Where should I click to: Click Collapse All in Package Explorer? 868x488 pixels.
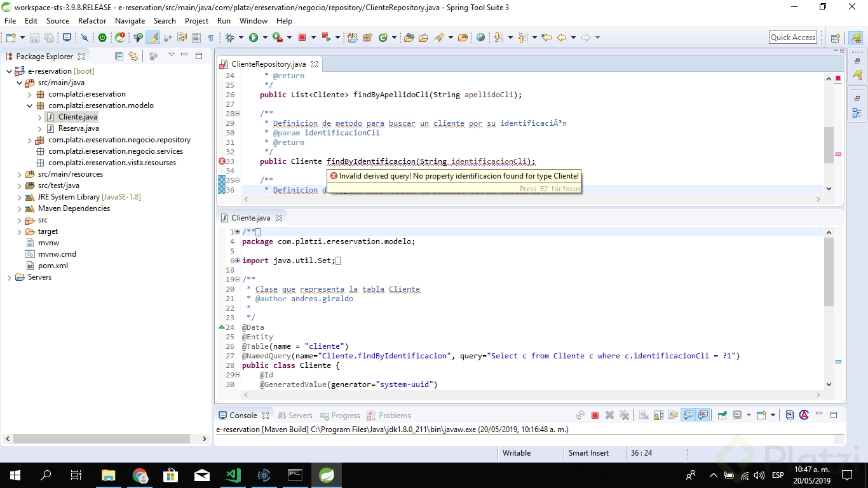coord(119,56)
